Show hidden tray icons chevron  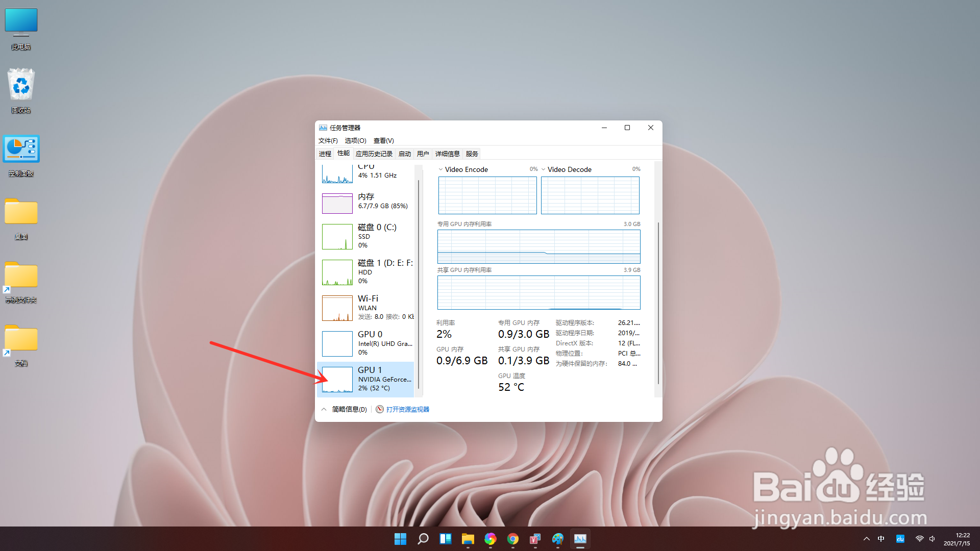tap(867, 539)
